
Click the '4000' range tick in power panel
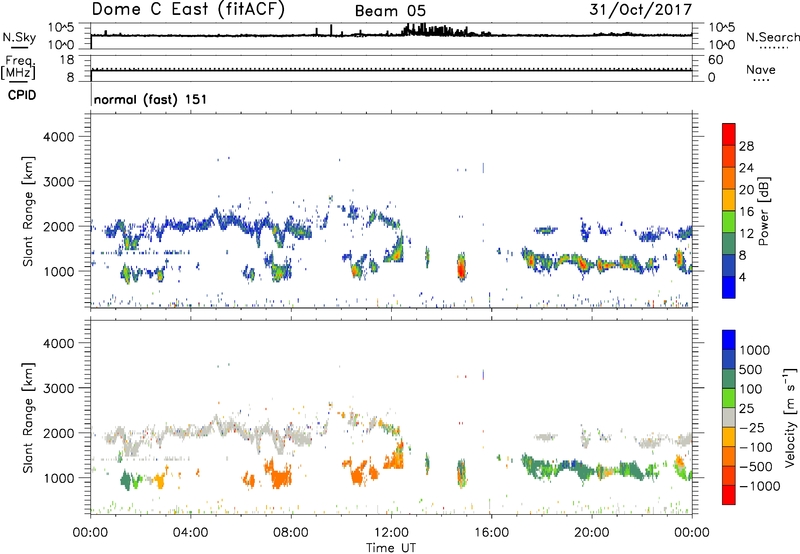click(59, 137)
